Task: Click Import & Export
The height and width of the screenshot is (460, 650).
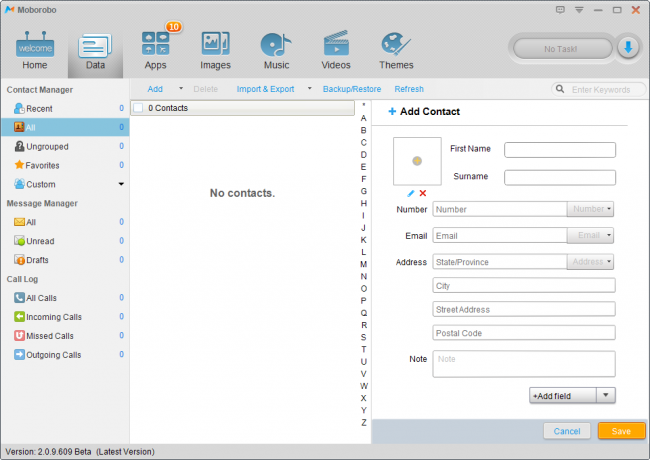Action: 265,89
